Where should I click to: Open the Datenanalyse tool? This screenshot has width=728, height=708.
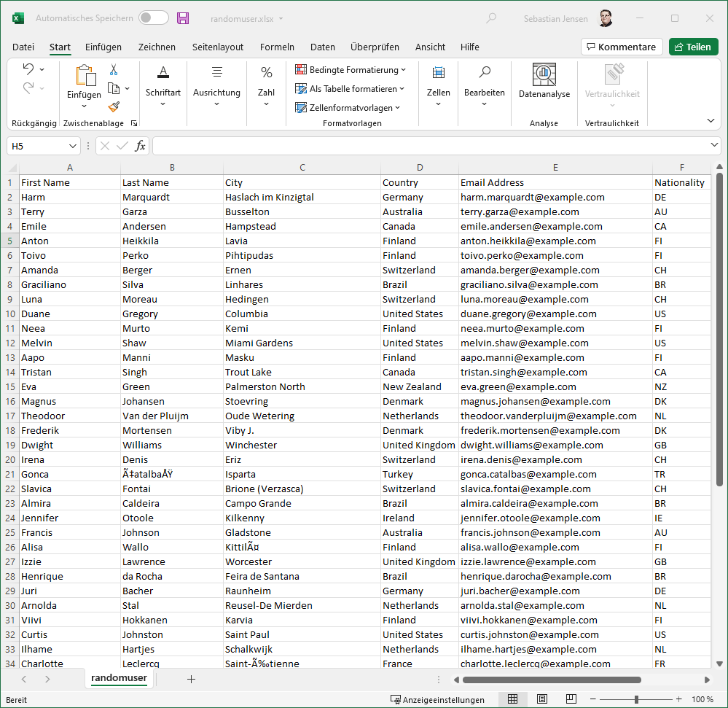pyautogui.click(x=544, y=81)
